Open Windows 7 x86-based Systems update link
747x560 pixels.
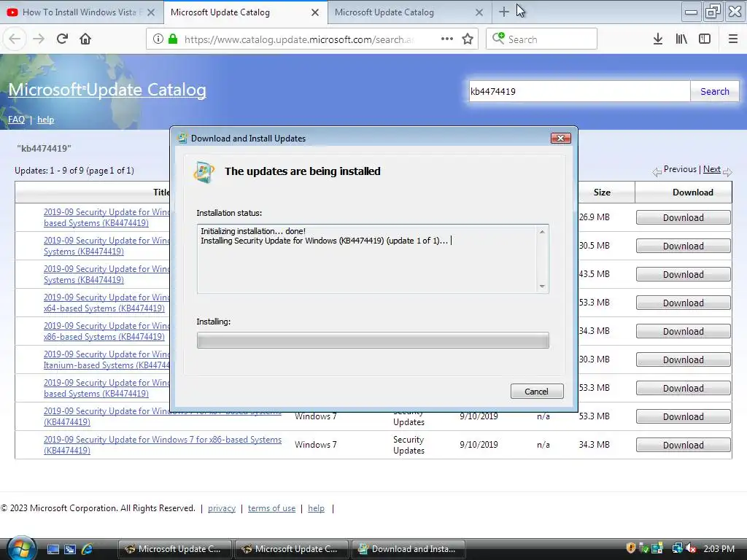click(163, 445)
